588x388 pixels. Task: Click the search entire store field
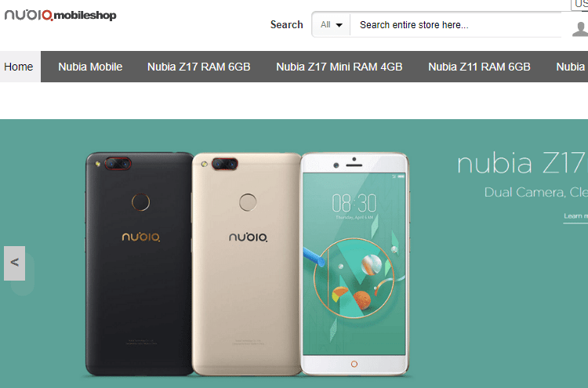coord(456,25)
